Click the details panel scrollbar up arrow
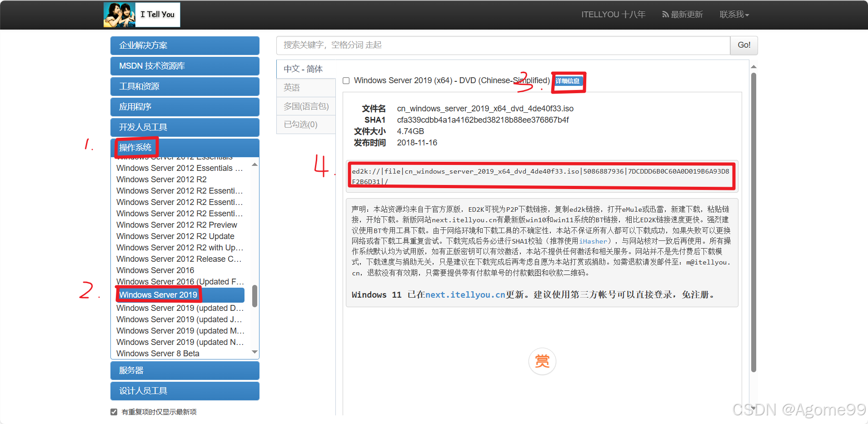This screenshot has width=868, height=424. pyautogui.click(x=753, y=67)
